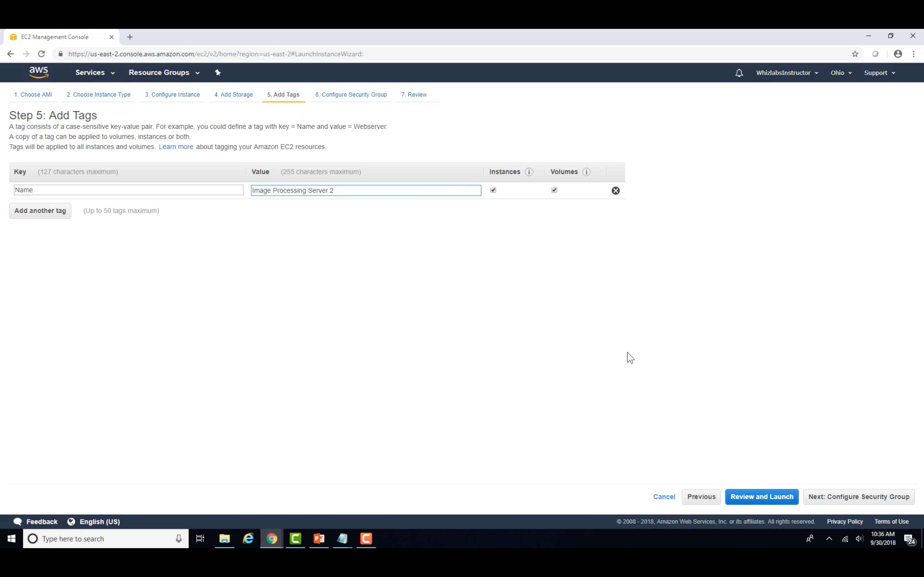Expand the WhizlabsInstructor account menu
Viewport: 924px width, 577px height.
[x=787, y=73]
